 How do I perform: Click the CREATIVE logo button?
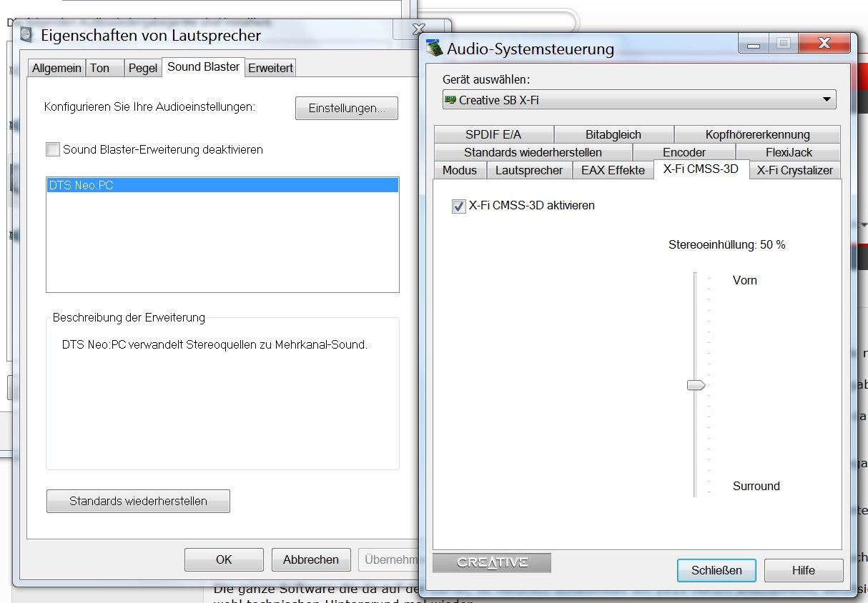(492, 562)
